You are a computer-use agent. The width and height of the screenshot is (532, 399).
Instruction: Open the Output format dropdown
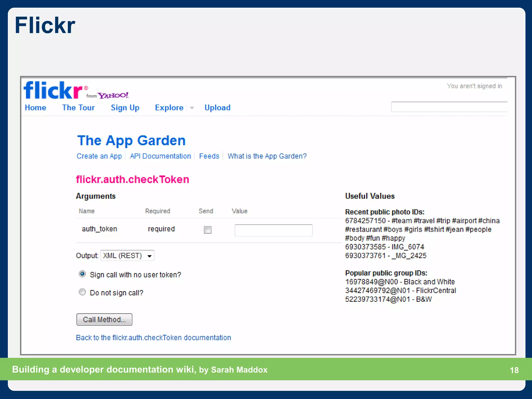pyautogui.click(x=128, y=256)
